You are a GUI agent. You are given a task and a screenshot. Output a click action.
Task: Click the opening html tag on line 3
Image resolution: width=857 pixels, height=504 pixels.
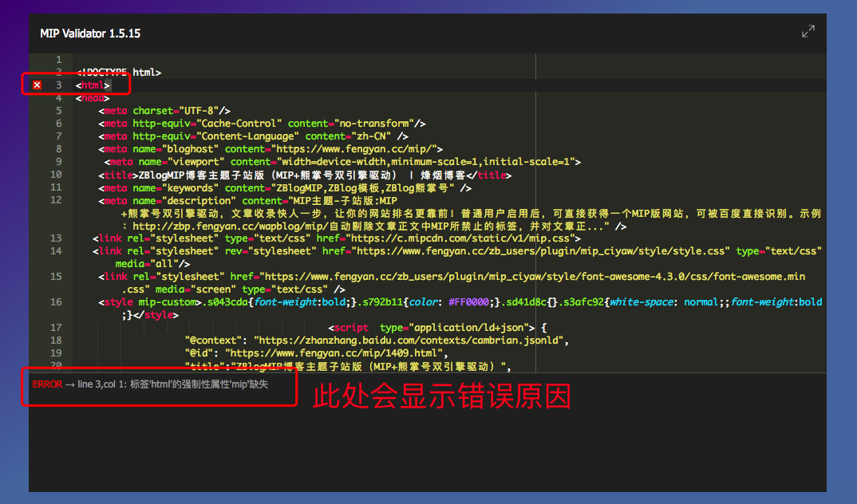coord(93,85)
